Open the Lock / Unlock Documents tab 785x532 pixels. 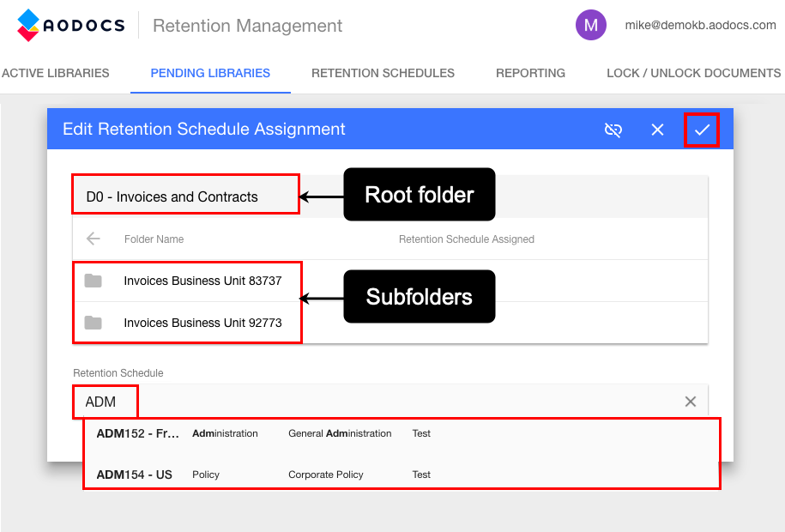click(693, 73)
